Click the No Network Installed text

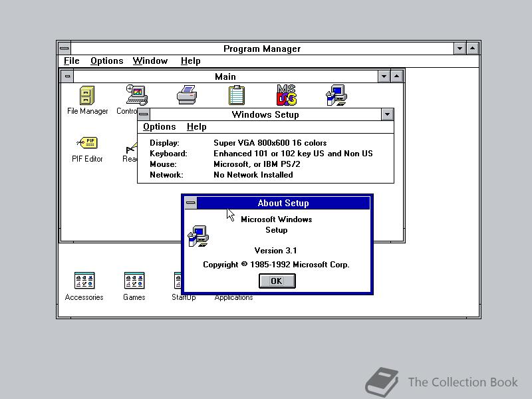(253, 175)
